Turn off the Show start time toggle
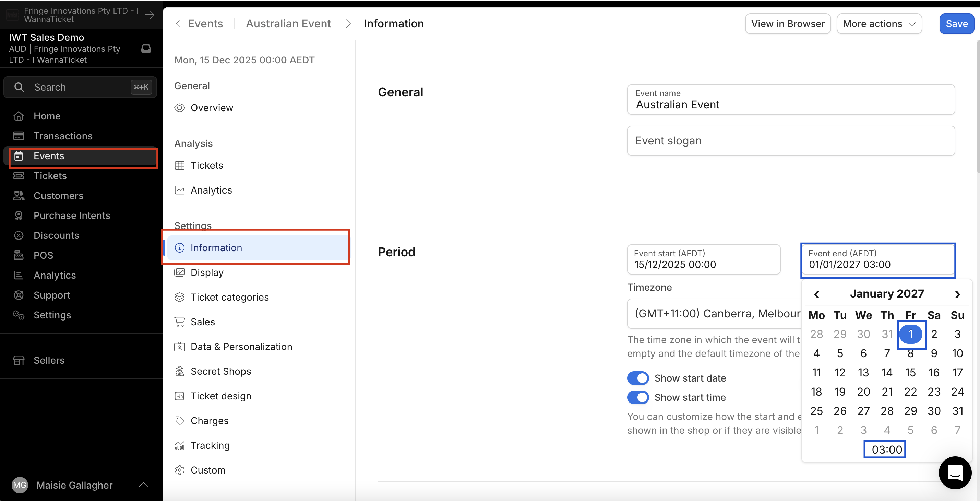The width and height of the screenshot is (980, 501). 637,397
